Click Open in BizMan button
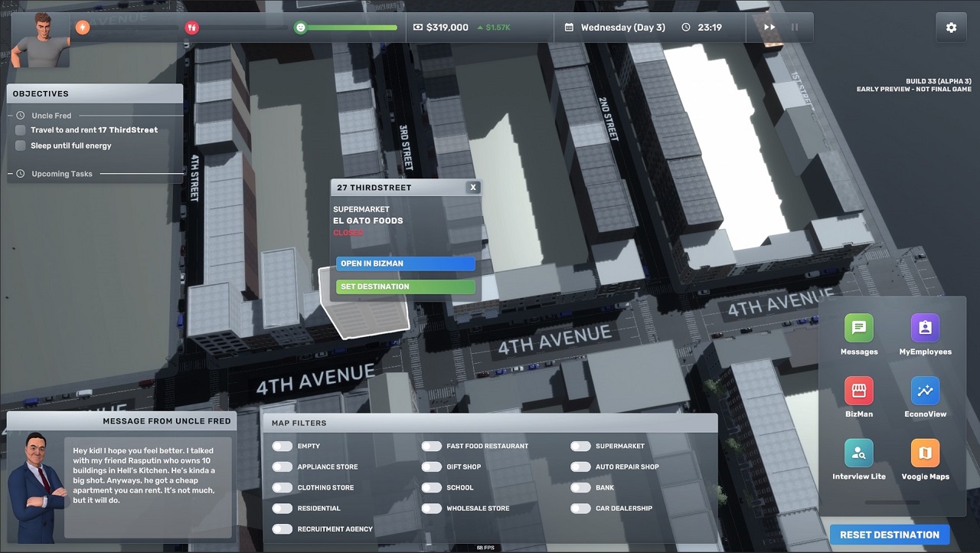This screenshot has height=553, width=980. click(405, 263)
